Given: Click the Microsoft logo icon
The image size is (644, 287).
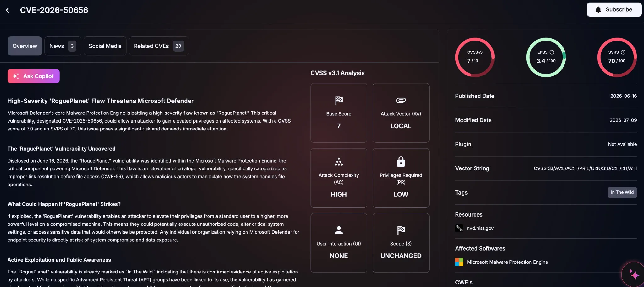Looking at the screenshot, I should [x=459, y=262].
